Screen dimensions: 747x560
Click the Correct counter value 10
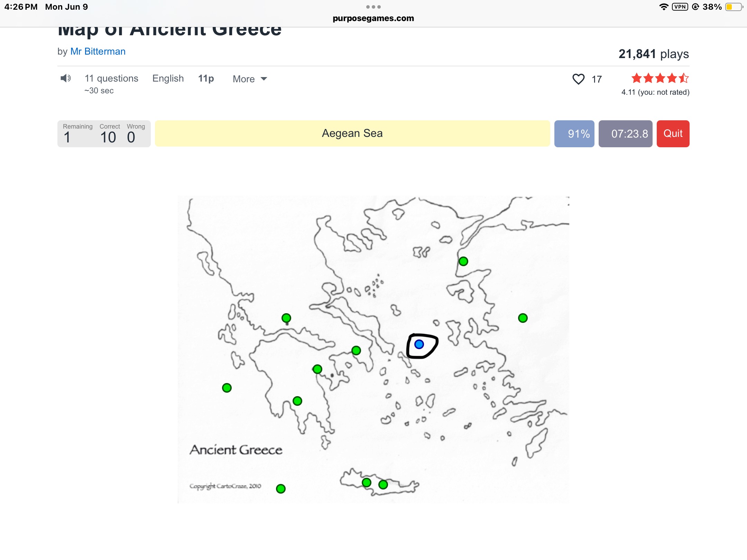[x=108, y=137]
